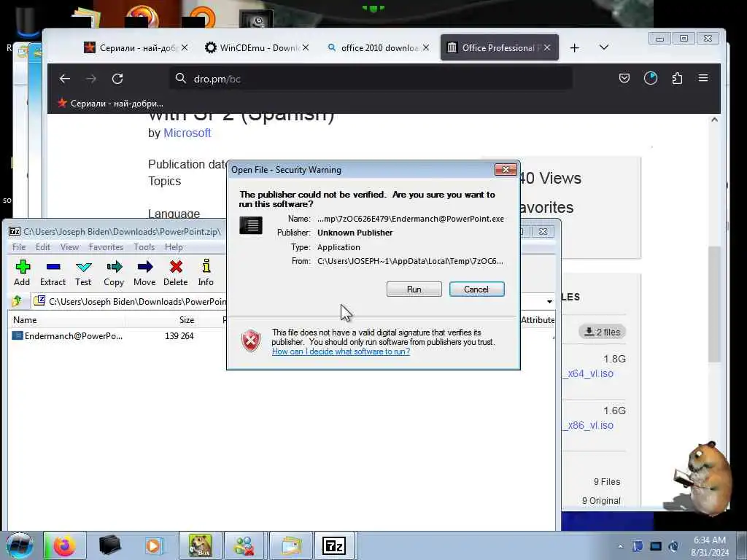
Task: Click Firefox back arrow
Action: click(x=65, y=79)
